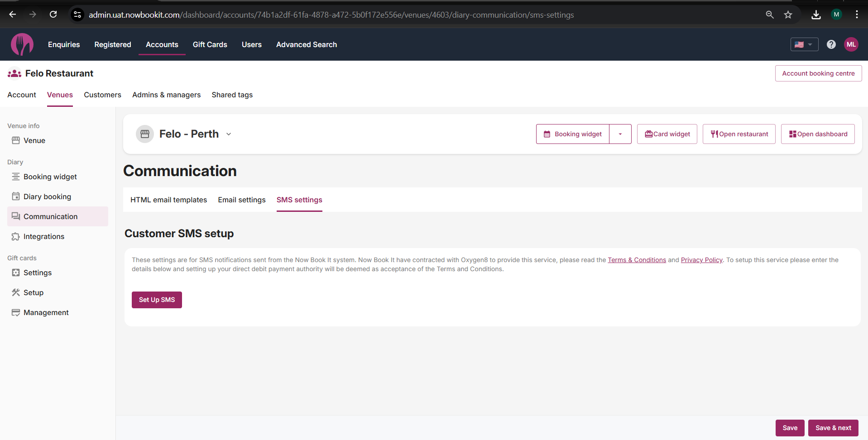Viewport: 868px width, 440px height.
Task: Bookmark page with browser star icon
Action: pyautogui.click(x=788, y=14)
